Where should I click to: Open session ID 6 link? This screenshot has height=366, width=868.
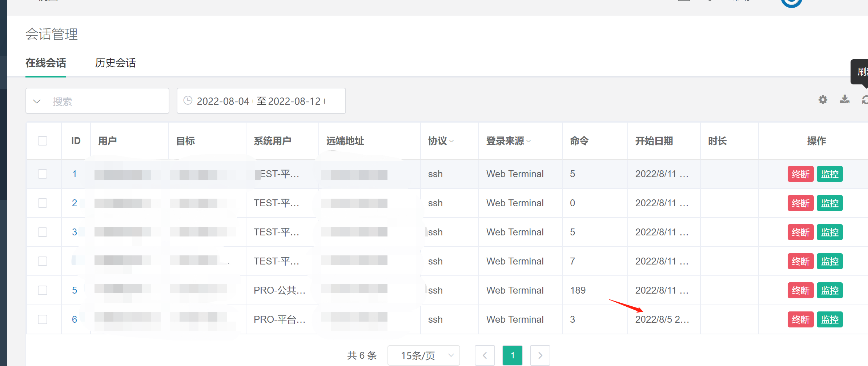[75, 319]
